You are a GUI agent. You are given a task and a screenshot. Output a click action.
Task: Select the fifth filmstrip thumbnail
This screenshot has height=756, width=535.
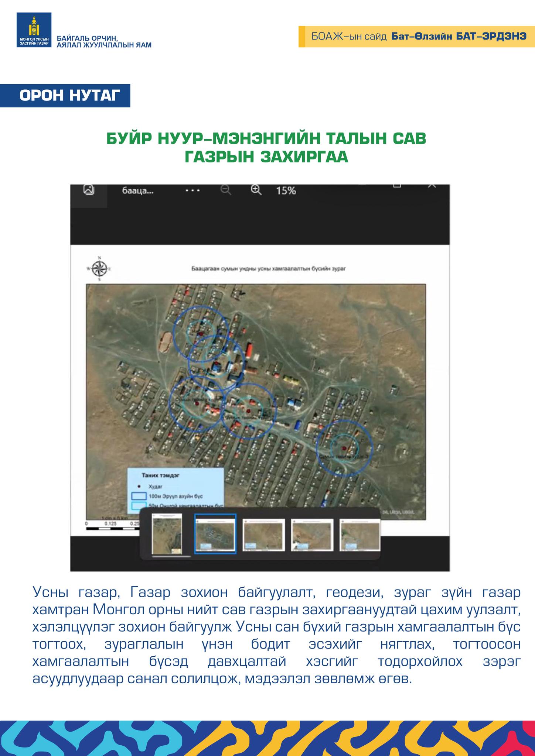click(360, 535)
